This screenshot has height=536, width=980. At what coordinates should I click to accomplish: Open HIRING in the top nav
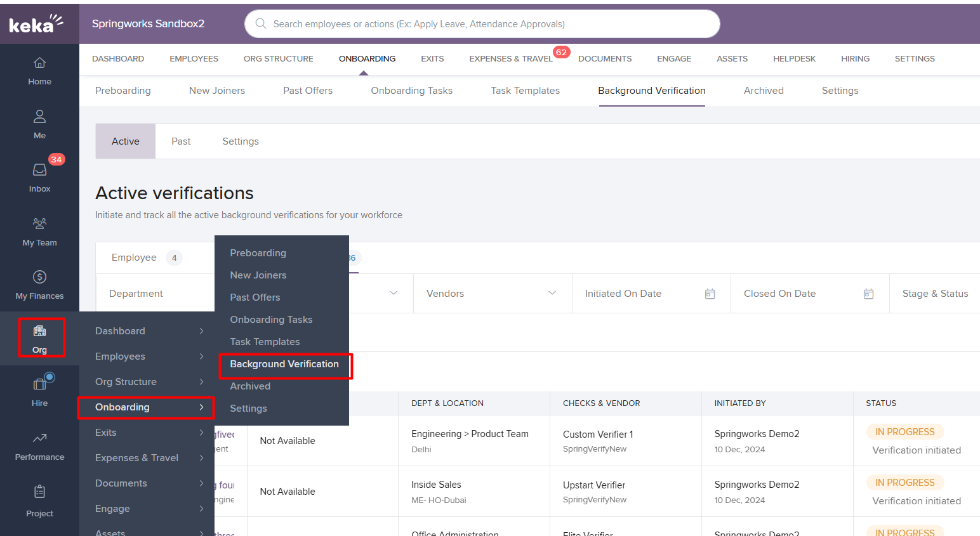855,58
